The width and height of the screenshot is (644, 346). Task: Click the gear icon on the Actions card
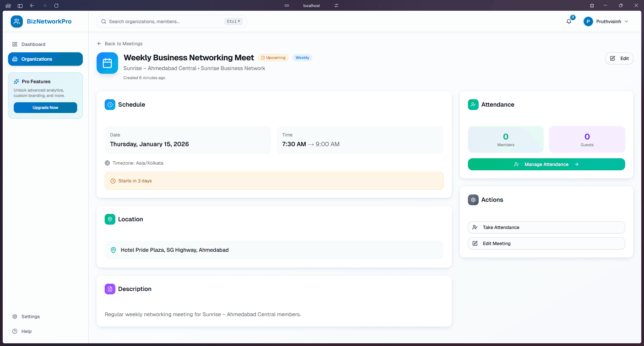[x=473, y=199]
